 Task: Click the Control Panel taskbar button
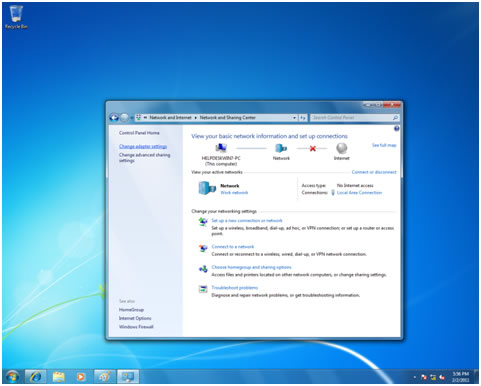pos(128,377)
